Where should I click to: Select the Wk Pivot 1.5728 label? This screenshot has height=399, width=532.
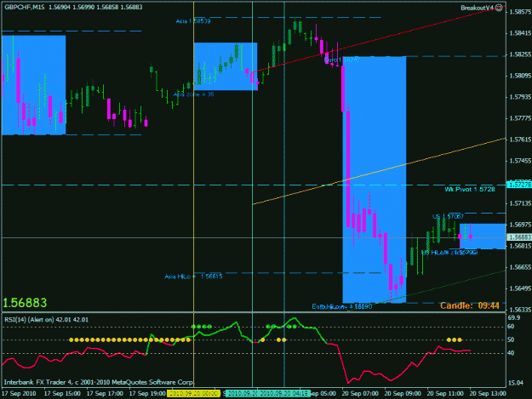470,189
